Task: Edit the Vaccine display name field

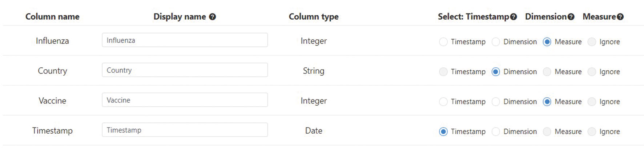Action: click(x=185, y=100)
